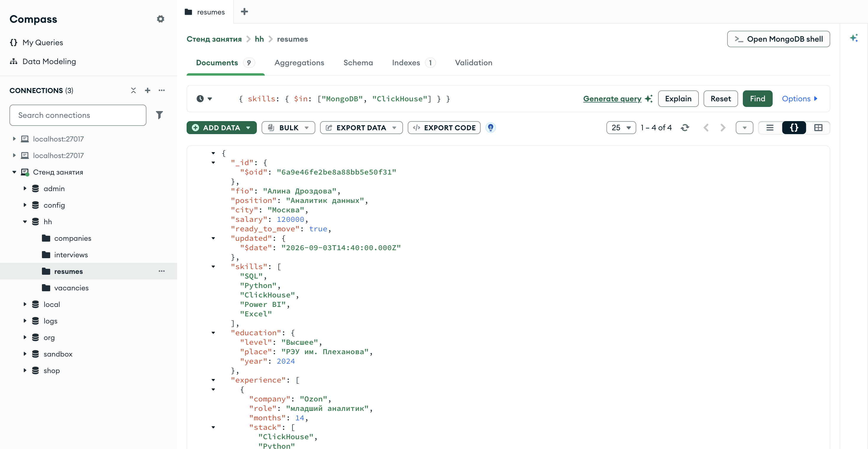The image size is (868, 449).
Task: Open the vacancies collection
Action: tap(71, 288)
